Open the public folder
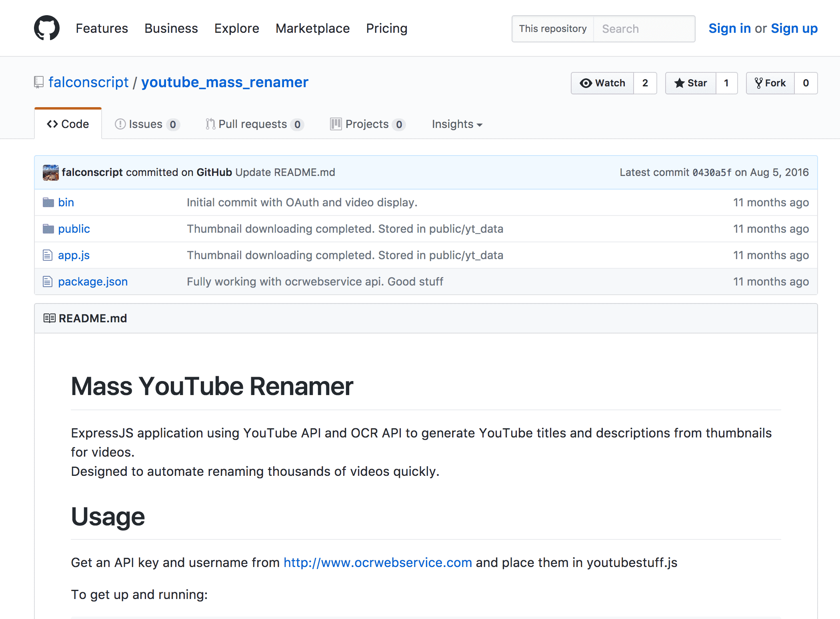This screenshot has width=840, height=619. (74, 229)
